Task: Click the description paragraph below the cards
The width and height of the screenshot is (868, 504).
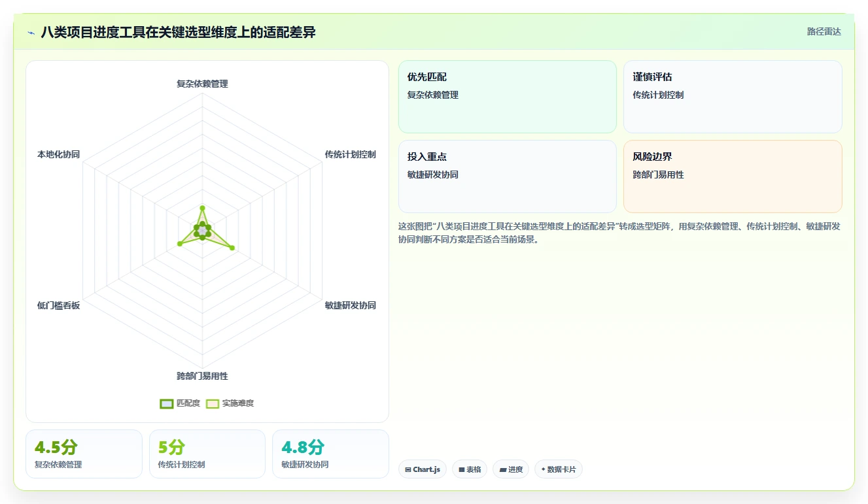Action: click(619, 233)
